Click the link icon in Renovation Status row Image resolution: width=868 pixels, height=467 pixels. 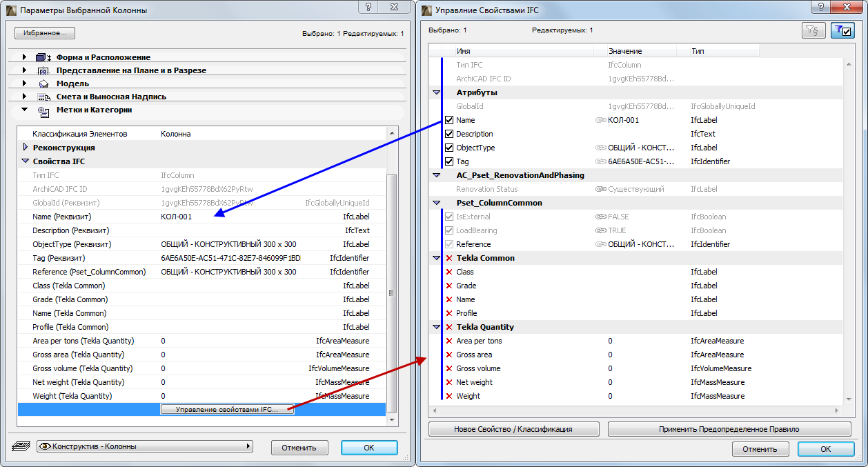click(x=600, y=189)
